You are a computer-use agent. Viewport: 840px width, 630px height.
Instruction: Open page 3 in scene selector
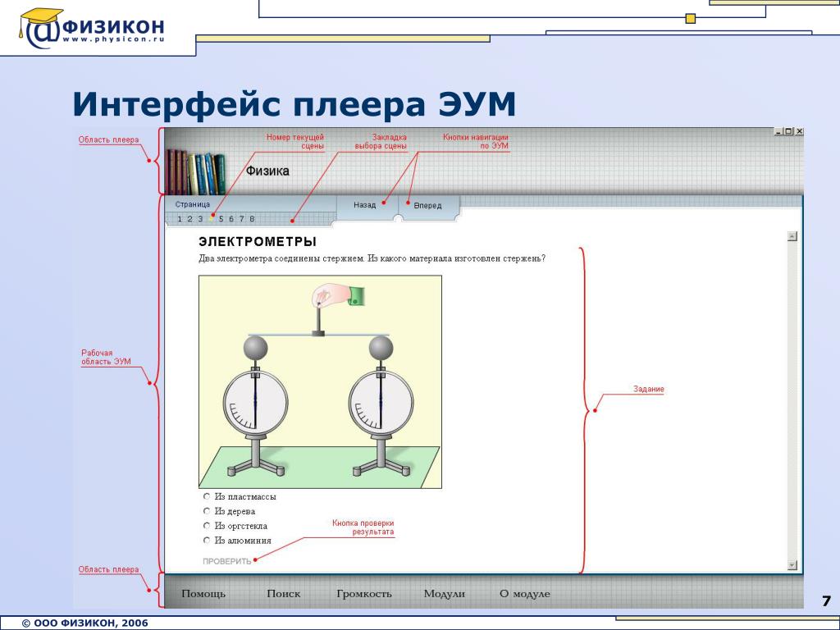pos(200,218)
